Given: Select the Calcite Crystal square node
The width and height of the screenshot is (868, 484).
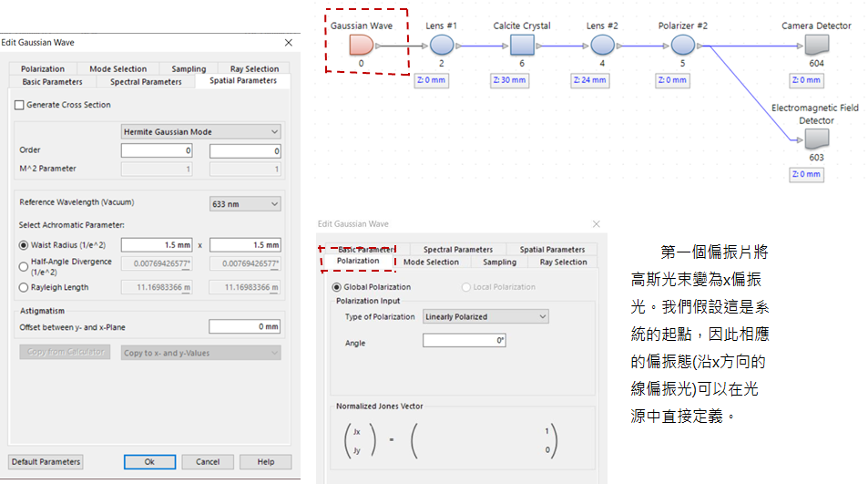Looking at the screenshot, I should [522, 45].
